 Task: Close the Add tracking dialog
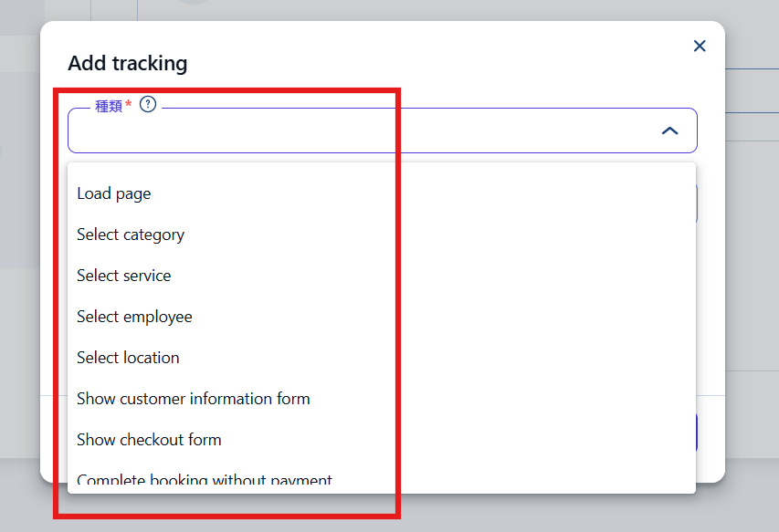coord(700,46)
